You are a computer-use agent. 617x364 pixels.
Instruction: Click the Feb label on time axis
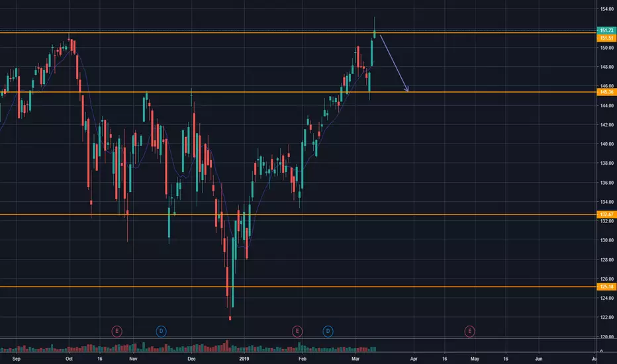click(302, 359)
